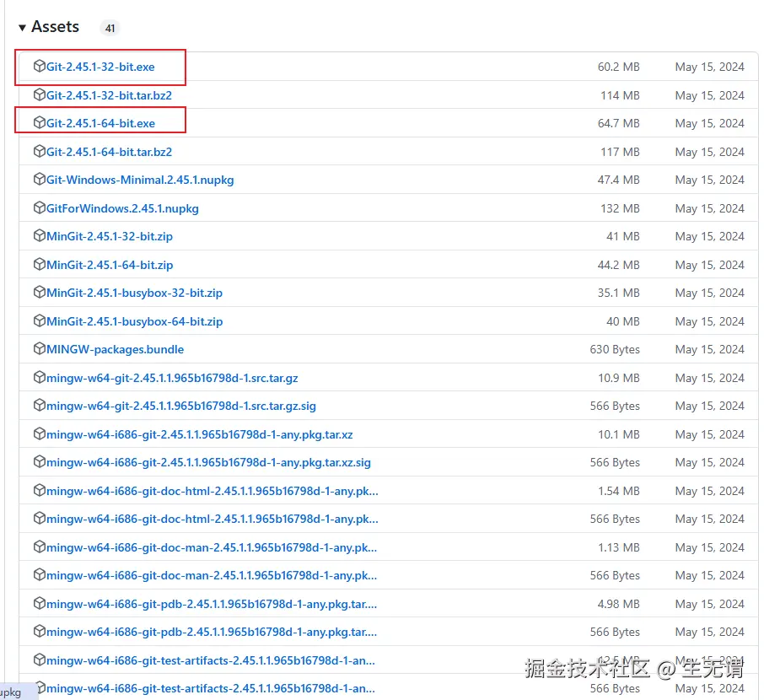
Task: Click the package icon beside MinGit-2.45.1-64-bit.zip
Action: click(40, 264)
